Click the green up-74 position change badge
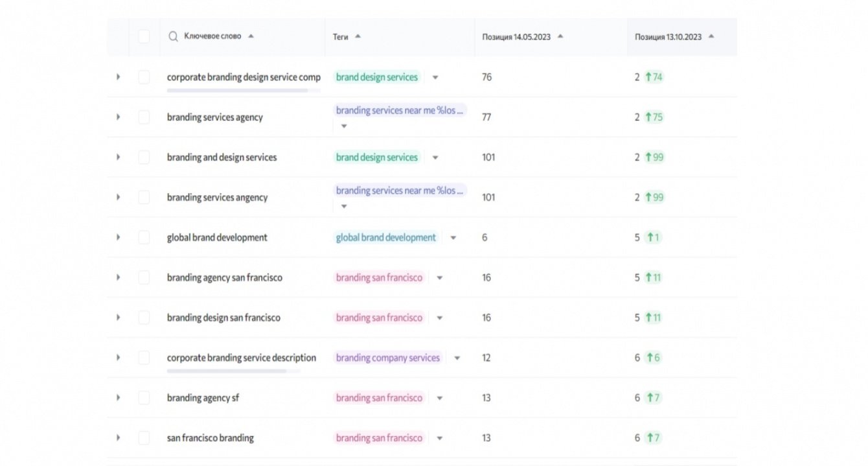Screen dimensions: 868x466 (654, 77)
